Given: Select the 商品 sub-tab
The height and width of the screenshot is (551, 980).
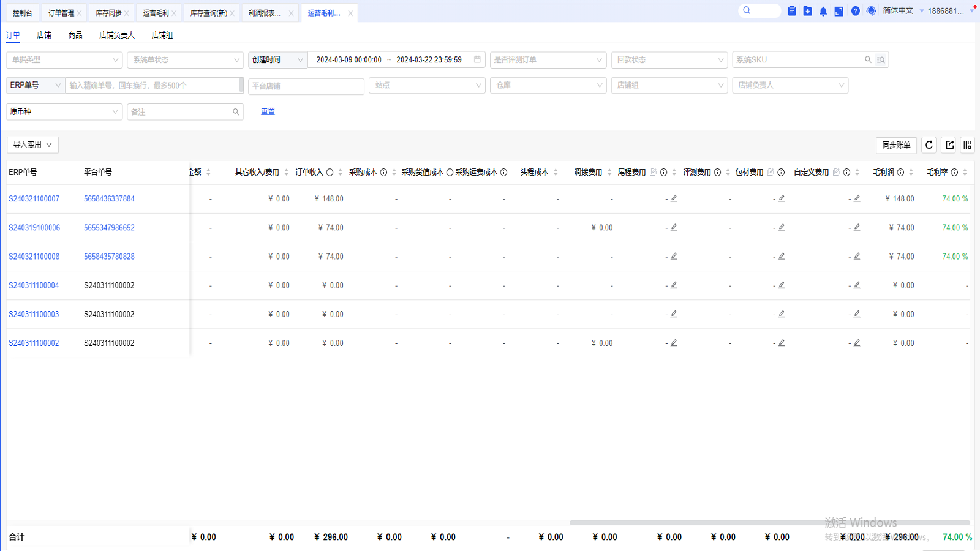Looking at the screenshot, I should (x=75, y=35).
